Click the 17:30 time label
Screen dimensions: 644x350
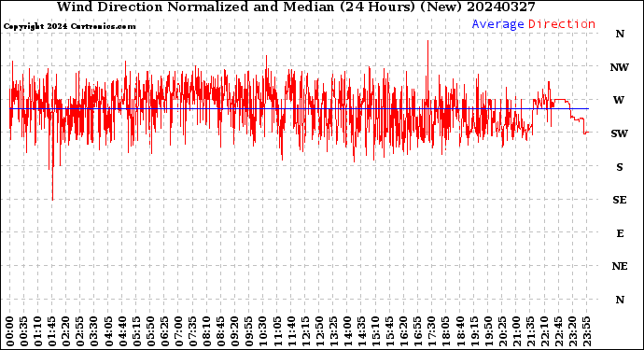pyautogui.click(x=431, y=331)
